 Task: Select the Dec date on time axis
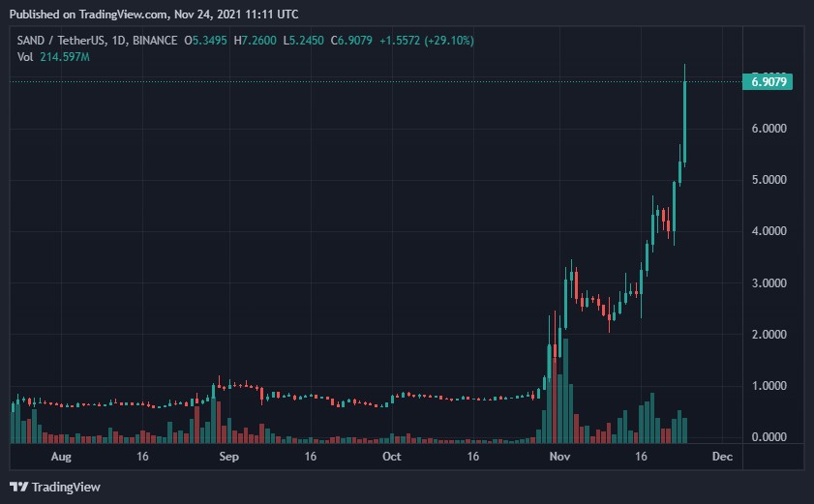pyautogui.click(x=722, y=456)
